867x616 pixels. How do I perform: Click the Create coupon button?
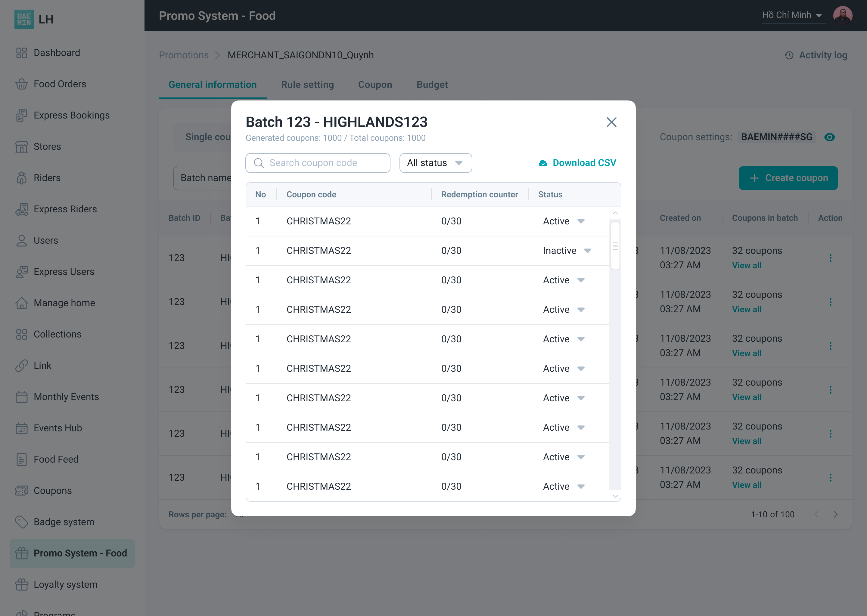(788, 178)
